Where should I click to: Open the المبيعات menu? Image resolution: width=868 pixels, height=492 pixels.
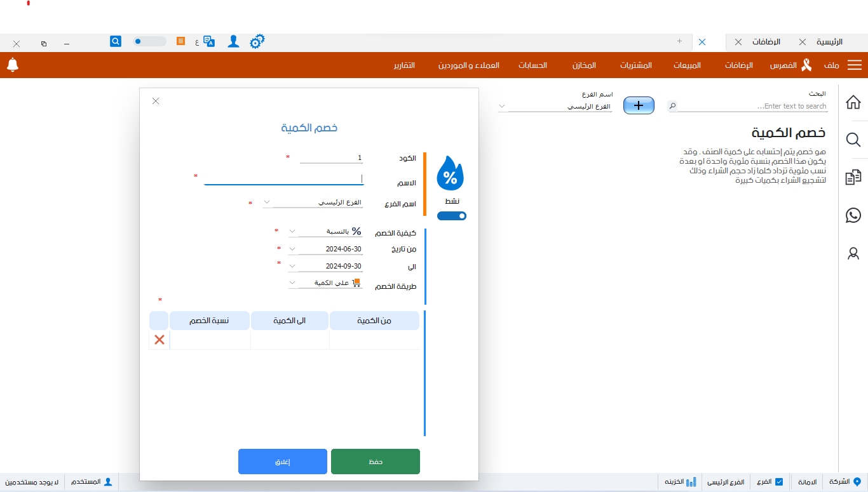coord(686,65)
